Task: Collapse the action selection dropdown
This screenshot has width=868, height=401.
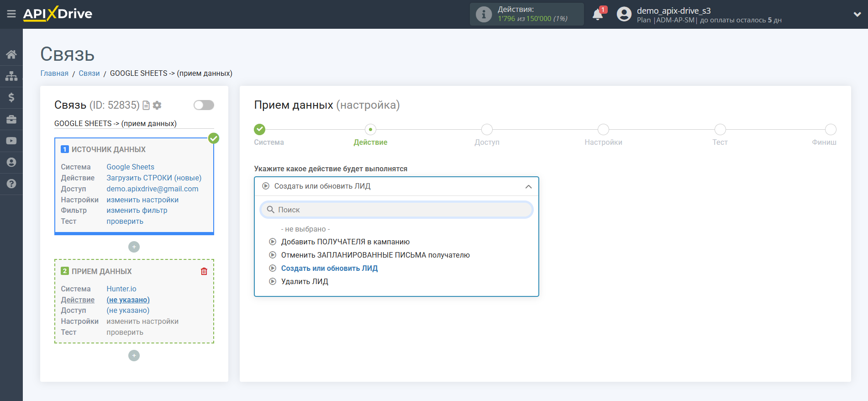Action: (528, 186)
